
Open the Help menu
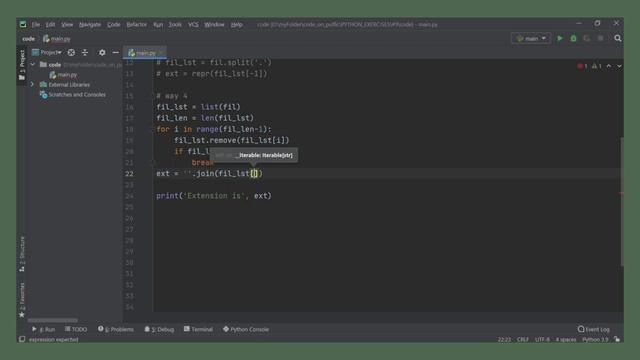[237, 24]
